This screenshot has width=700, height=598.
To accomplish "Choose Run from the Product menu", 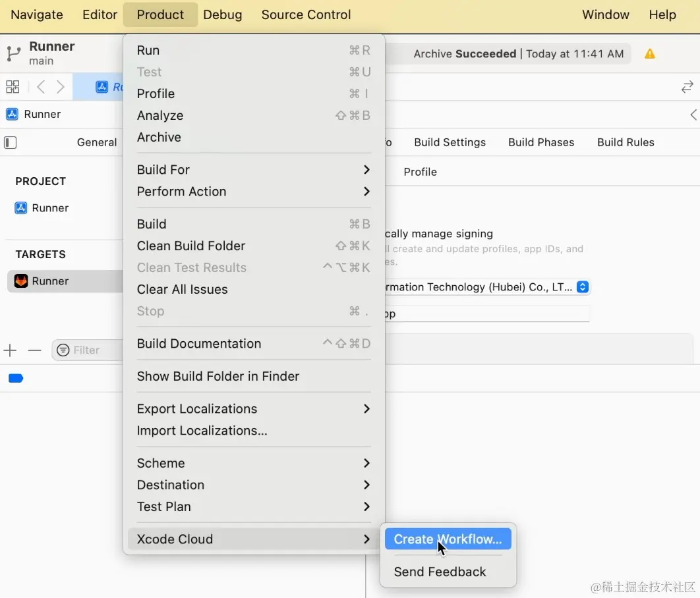I will [254, 51].
